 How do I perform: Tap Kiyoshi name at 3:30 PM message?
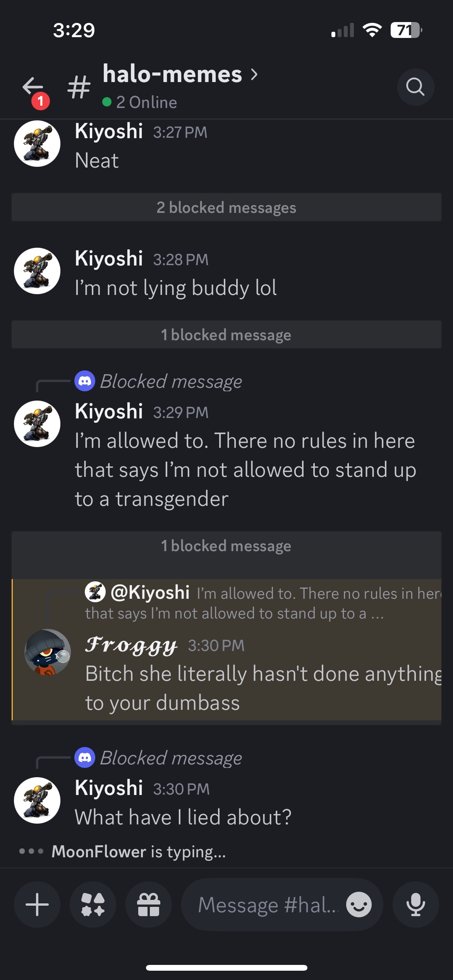(x=109, y=788)
